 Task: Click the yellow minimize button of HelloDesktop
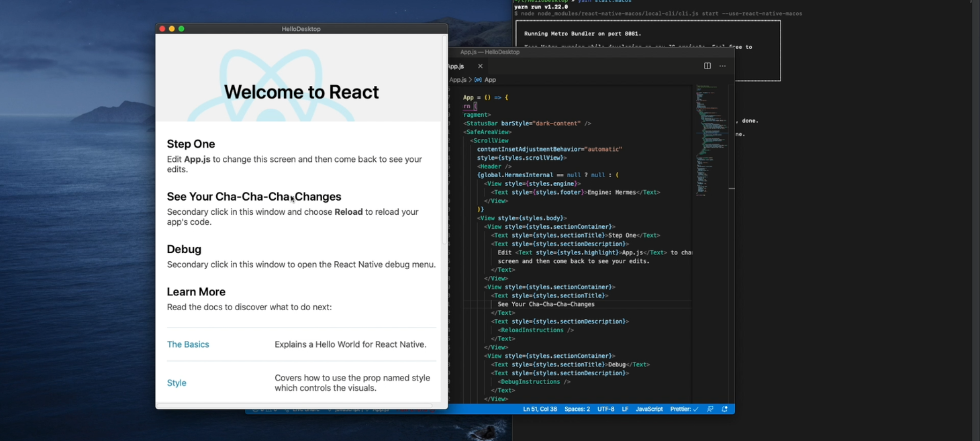[x=172, y=29]
